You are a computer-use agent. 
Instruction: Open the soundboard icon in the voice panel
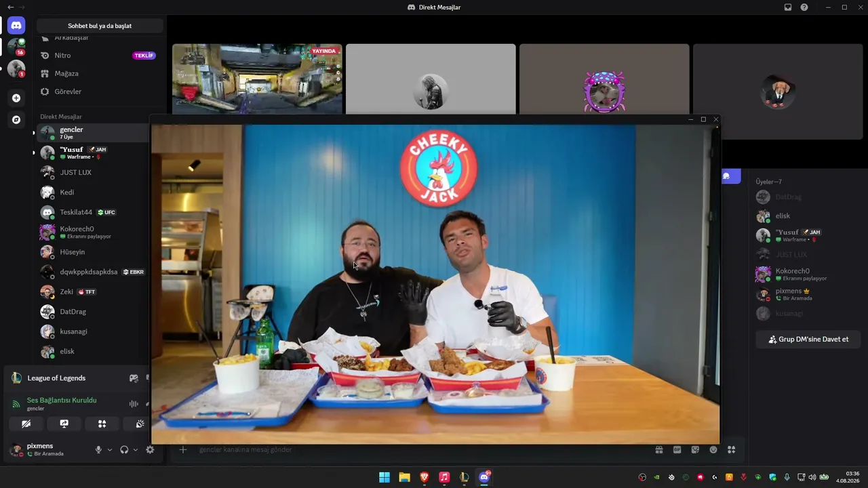[x=140, y=424]
